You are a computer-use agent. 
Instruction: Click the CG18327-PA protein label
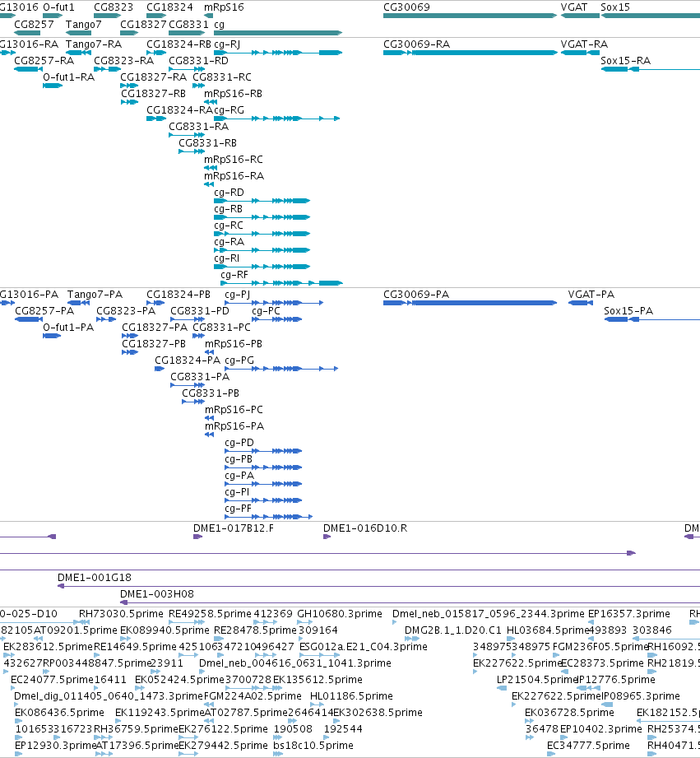[x=155, y=328]
